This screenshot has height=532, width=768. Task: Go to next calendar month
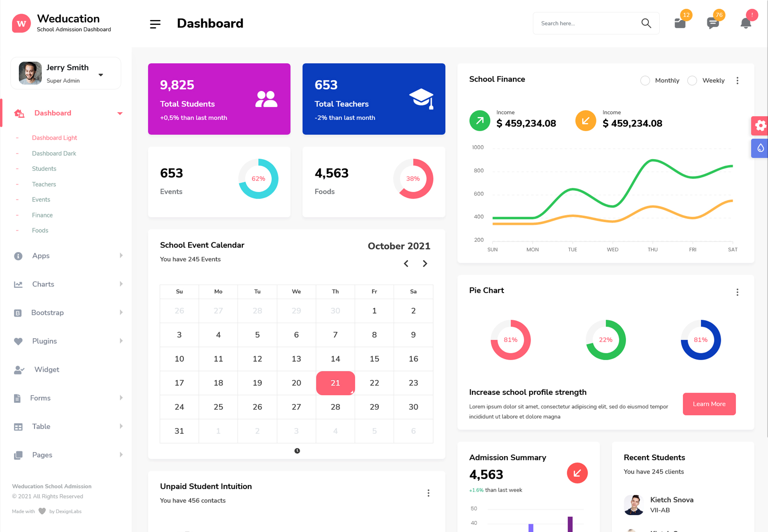tap(425, 263)
